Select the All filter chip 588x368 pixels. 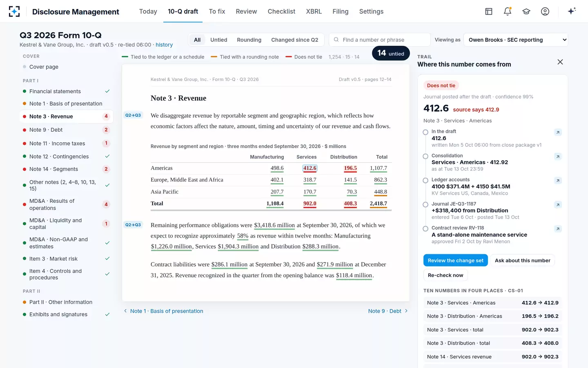[x=197, y=40]
